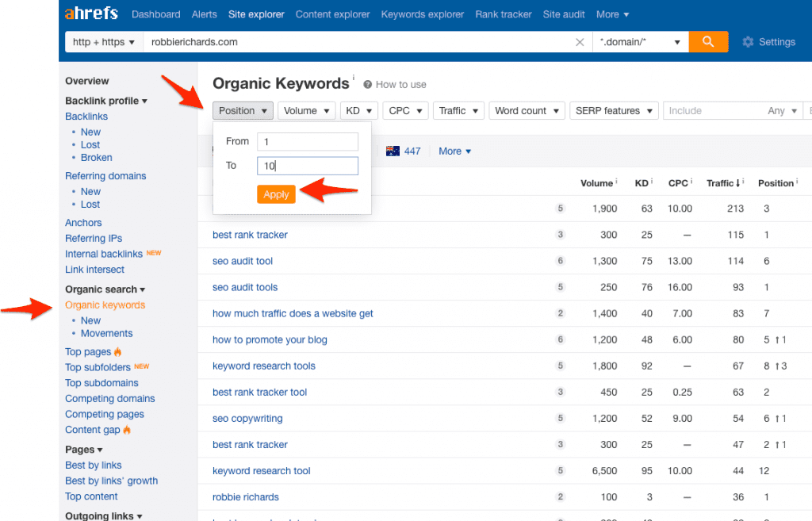
Task: Click the Content gap fire icon
Action: click(x=127, y=429)
